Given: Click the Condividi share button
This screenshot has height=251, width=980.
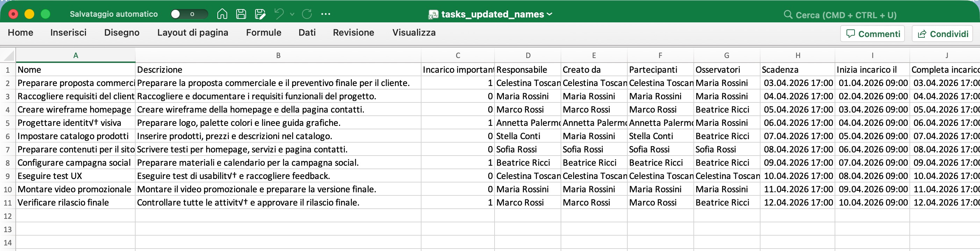Looking at the screenshot, I should click(x=942, y=34).
